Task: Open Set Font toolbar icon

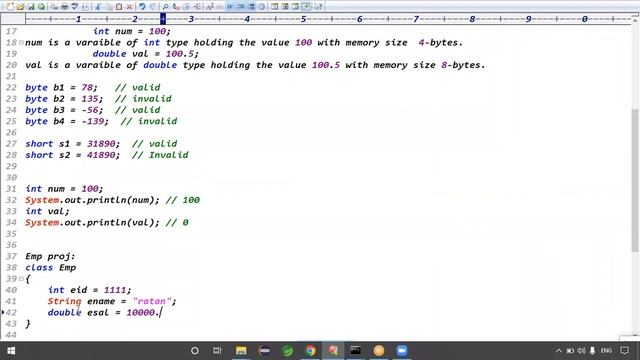Action: pos(209,7)
